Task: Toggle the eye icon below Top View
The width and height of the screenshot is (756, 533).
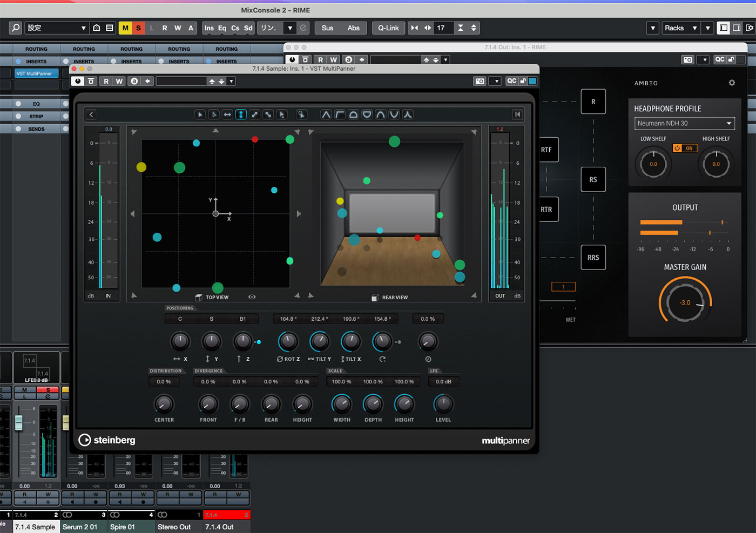Action: tap(252, 297)
